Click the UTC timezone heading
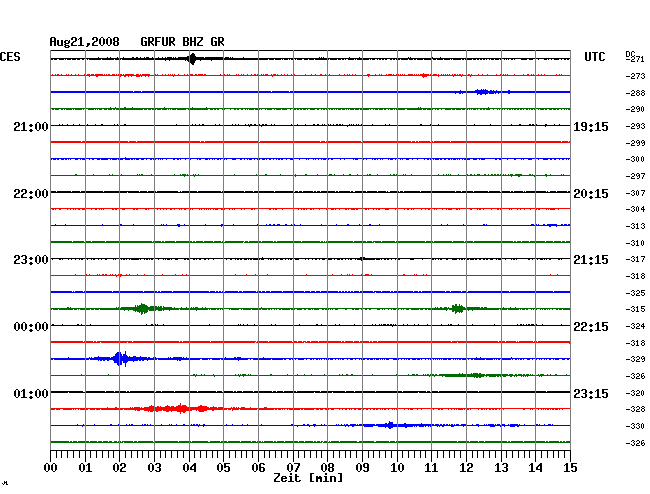Screen dimensions: 650x494 (x=594, y=57)
